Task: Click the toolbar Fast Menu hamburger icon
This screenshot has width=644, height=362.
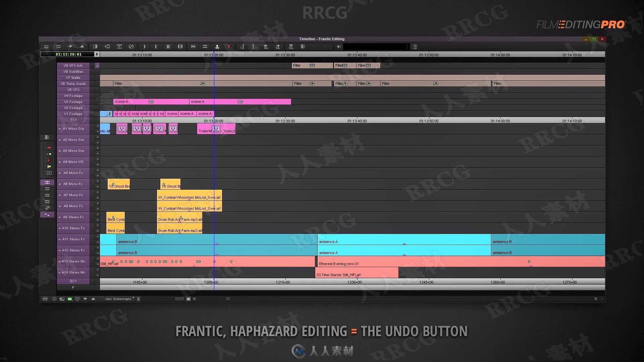Action: coord(415,47)
